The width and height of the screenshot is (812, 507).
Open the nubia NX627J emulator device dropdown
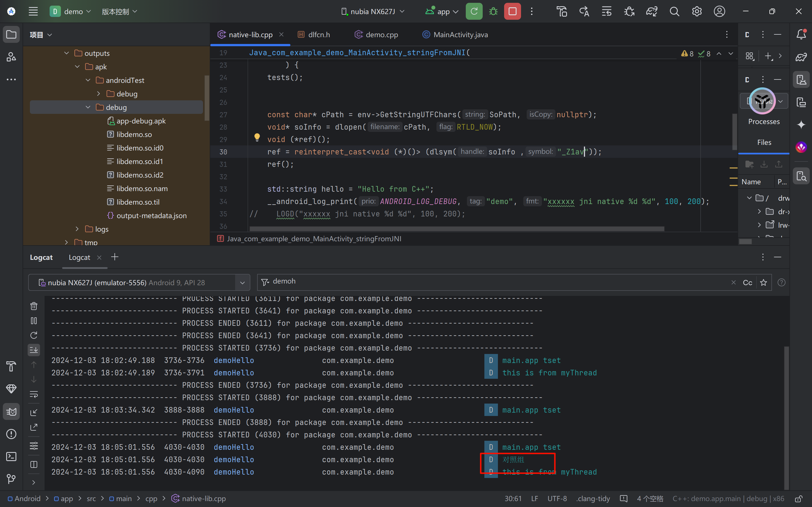(242, 282)
